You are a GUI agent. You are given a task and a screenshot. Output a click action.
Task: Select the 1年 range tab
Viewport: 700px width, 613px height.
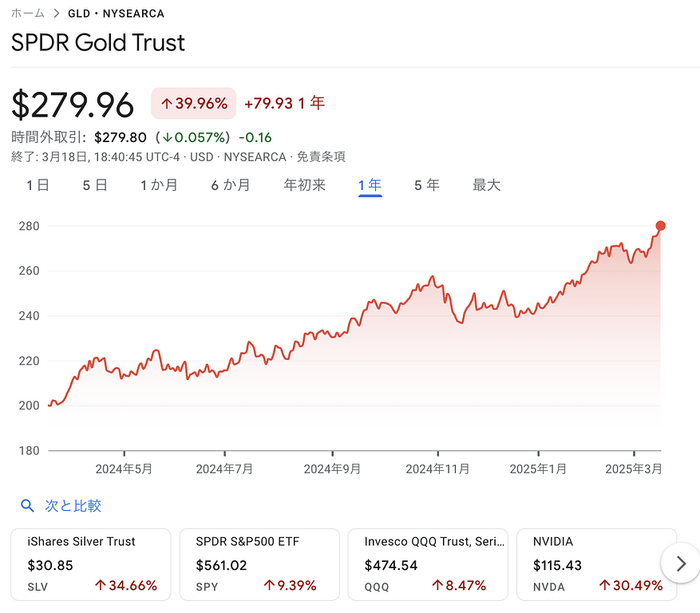[370, 185]
